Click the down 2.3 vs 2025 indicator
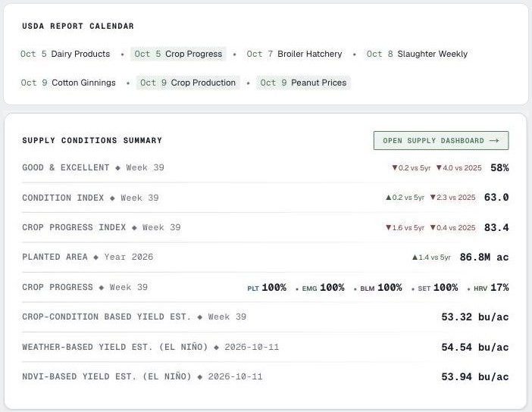This screenshot has width=532, height=412. pos(452,198)
